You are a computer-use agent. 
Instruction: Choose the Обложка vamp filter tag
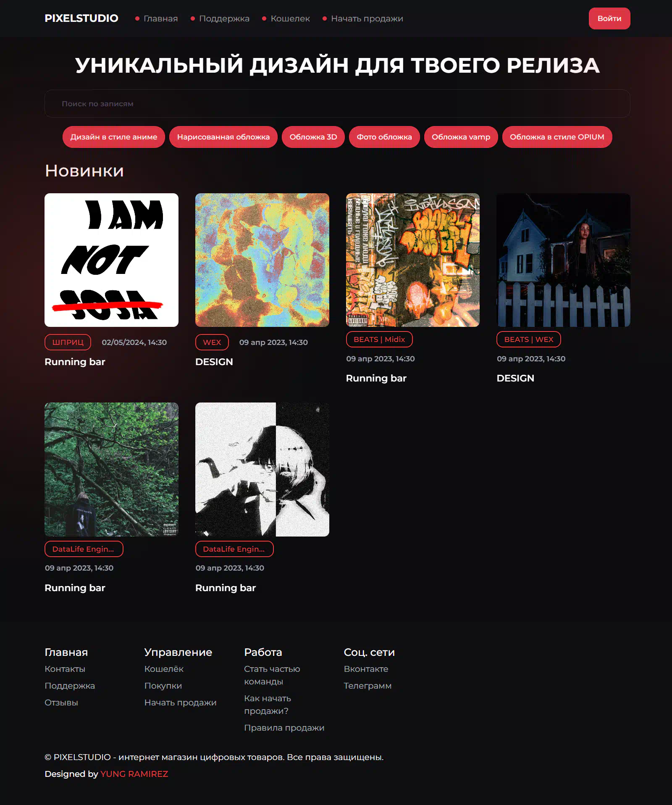(461, 137)
